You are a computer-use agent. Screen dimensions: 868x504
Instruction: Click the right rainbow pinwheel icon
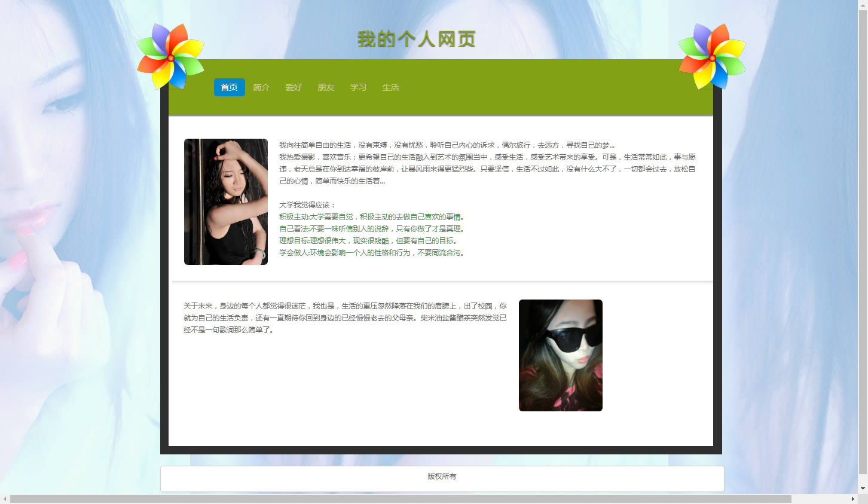(712, 57)
